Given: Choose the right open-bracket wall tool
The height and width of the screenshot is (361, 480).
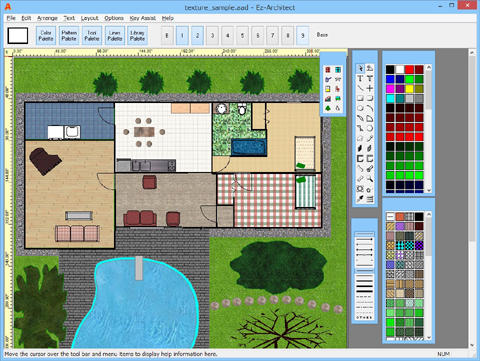Looking at the screenshot, I should click(370, 159).
